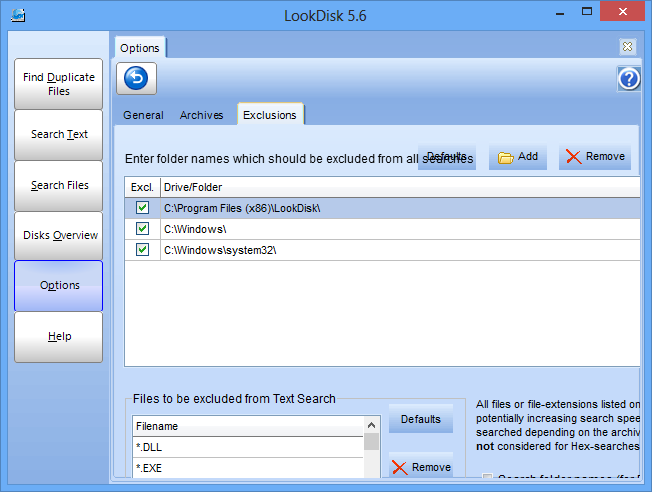652x492 pixels.
Task: Click the filename list scrollbar thumb
Action: pyautogui.click(x=371, y=442)
